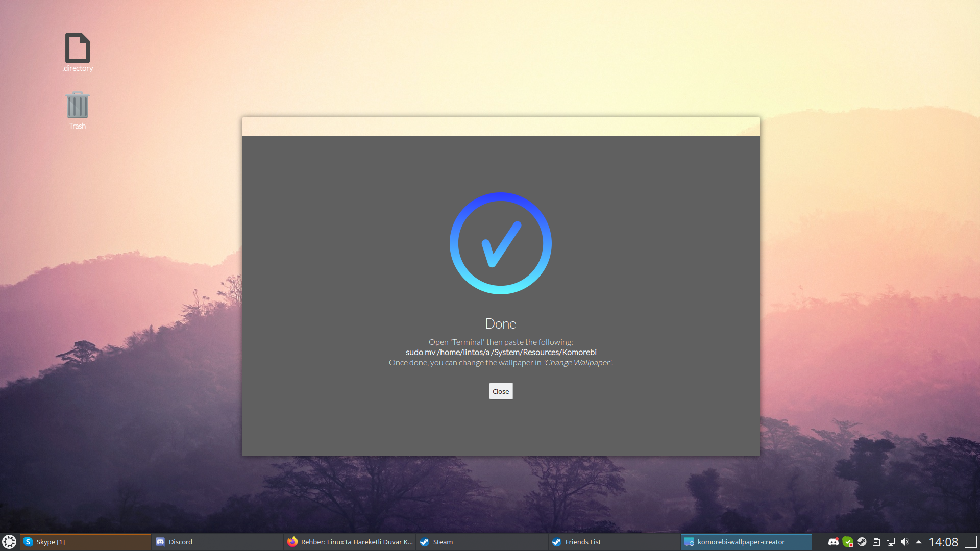Select the komorebi-wallpaper-creator taskbar entry

tap(746, 542)
